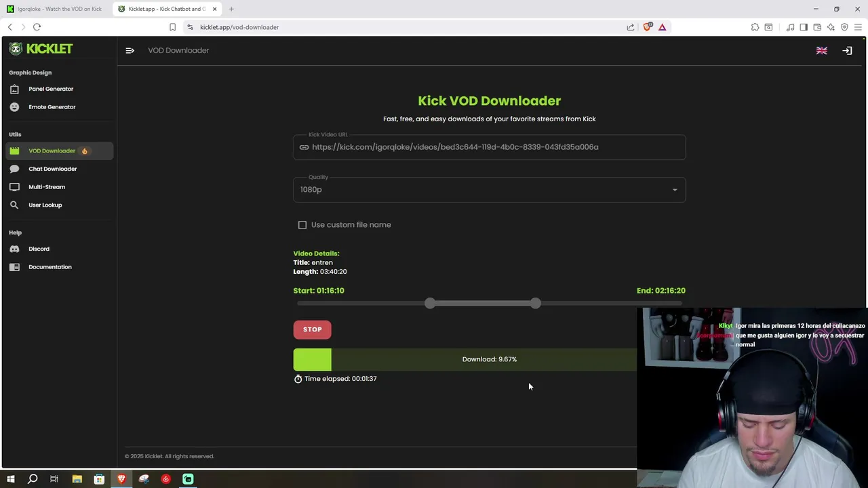Open File Explorer from the taskbar
Screen dimensions: 868x488
click(x=77, y=479)
